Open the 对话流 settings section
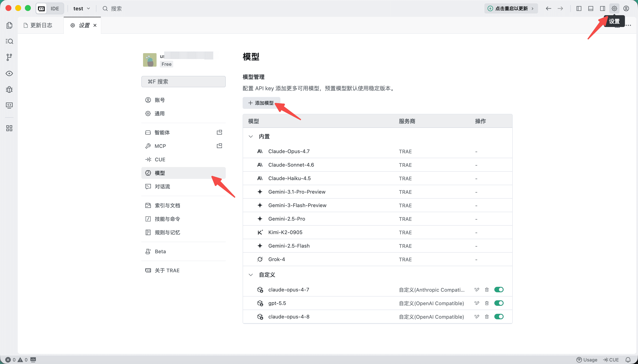Viewport: 638px width, 364px height. 183,186
